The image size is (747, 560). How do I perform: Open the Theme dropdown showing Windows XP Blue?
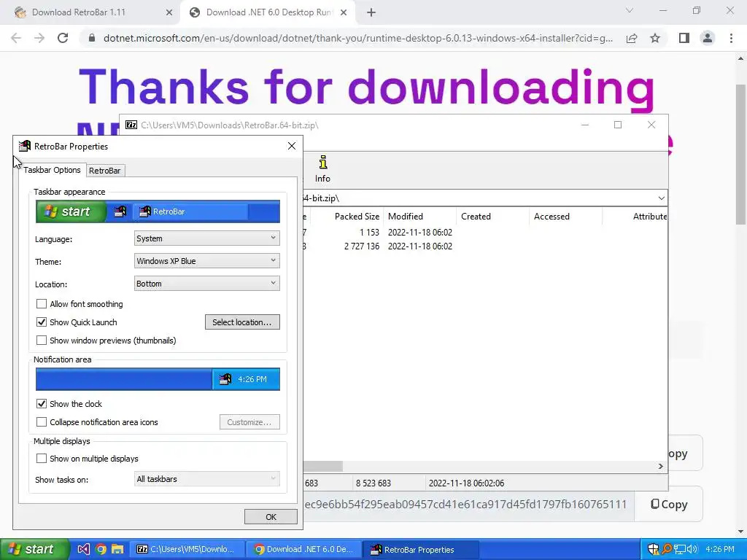[206, 260]
